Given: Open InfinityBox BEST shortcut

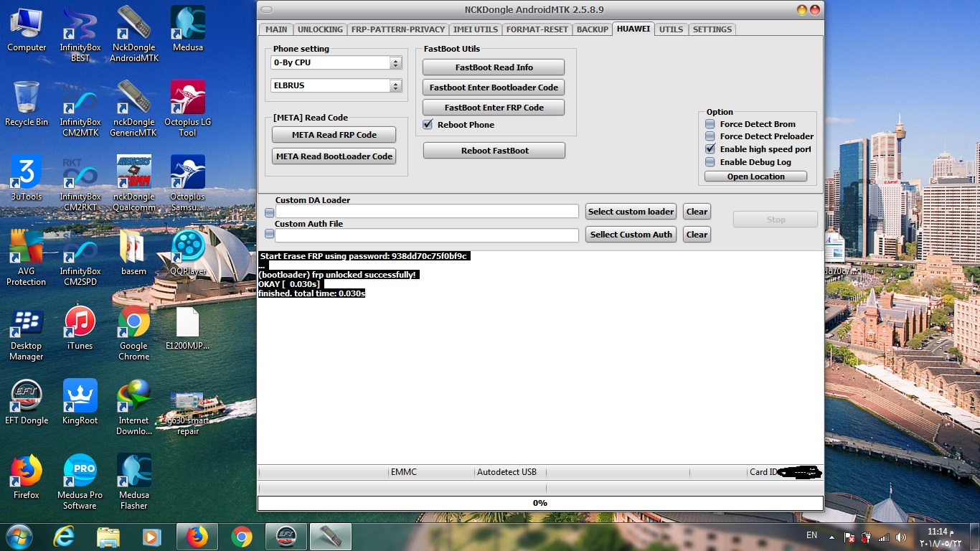Looking at the screenshot, I should tap(80, 34).
